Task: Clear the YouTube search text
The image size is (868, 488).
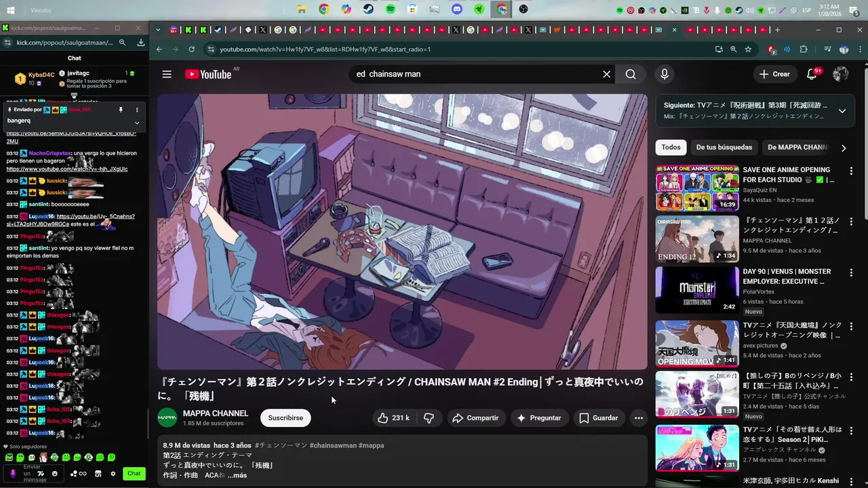Action: click(x=606, y=74)
